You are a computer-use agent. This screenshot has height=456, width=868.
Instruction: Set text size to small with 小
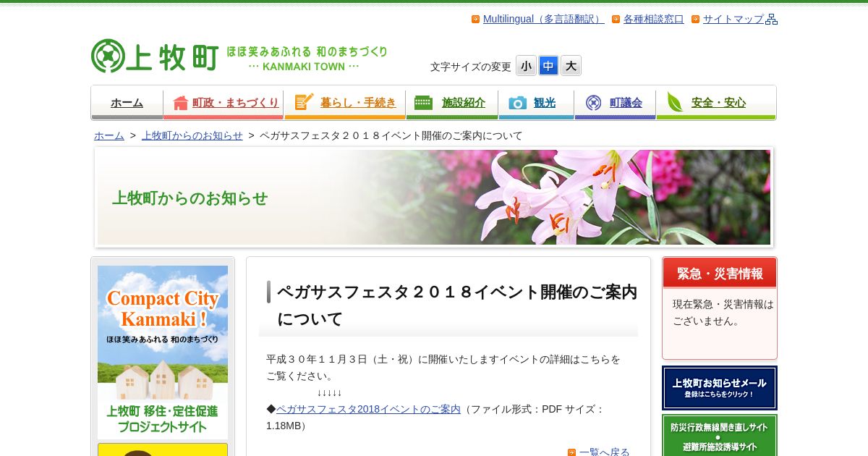click(526, 66)
